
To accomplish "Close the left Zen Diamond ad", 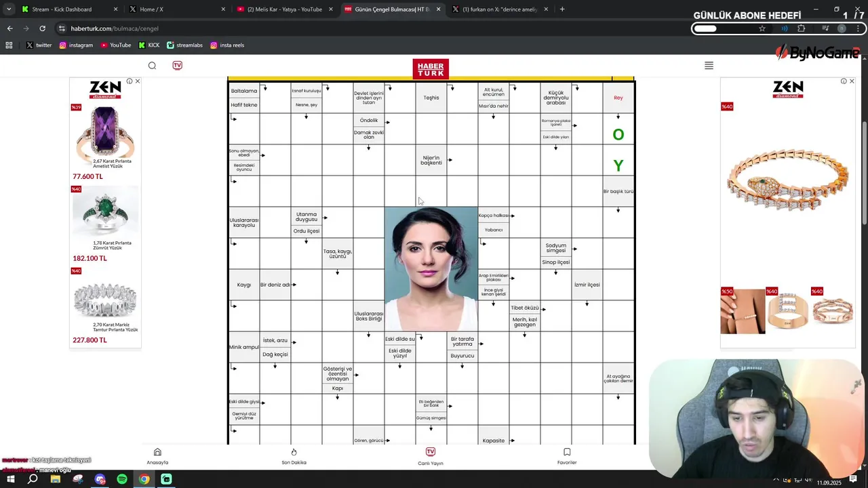I will [x=138, y=81].
